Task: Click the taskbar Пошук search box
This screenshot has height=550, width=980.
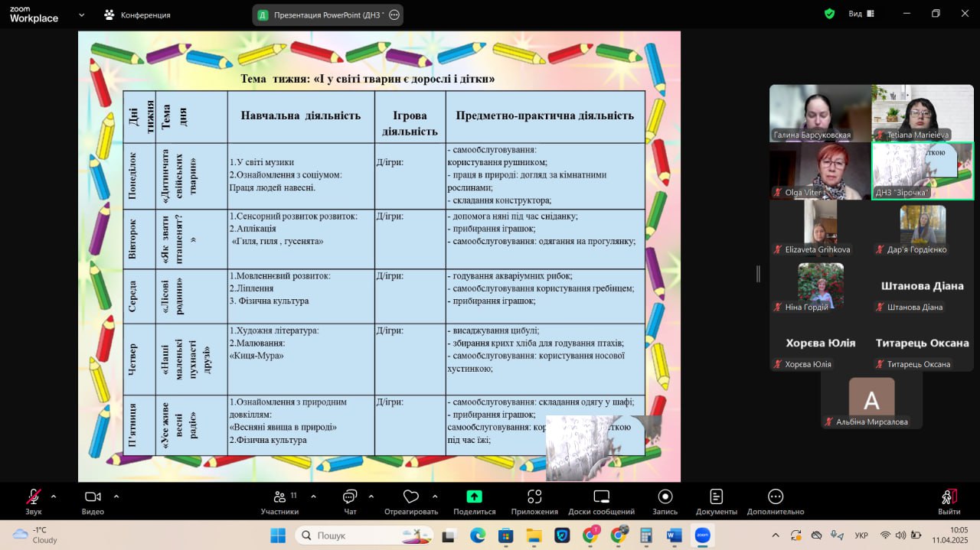Action: click(x=364, y=535)
